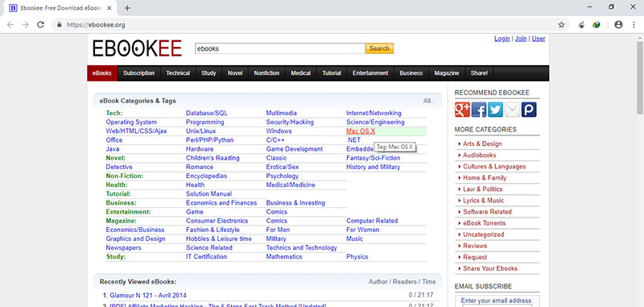Open the Chrome profile avatar icon

coord(618,25)
